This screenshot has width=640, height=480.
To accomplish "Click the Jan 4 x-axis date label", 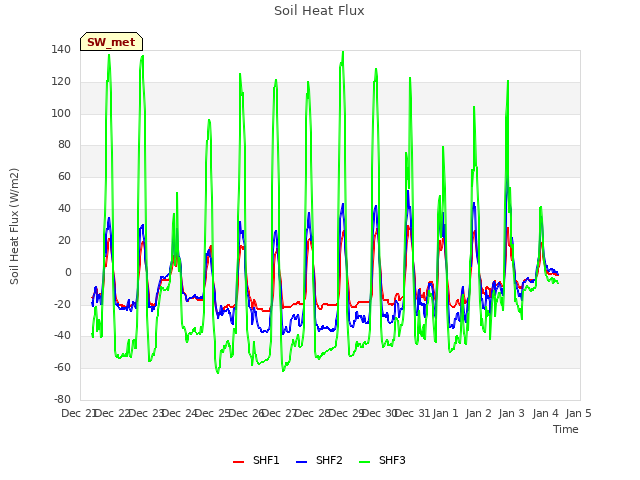I will tap(545, 413).
